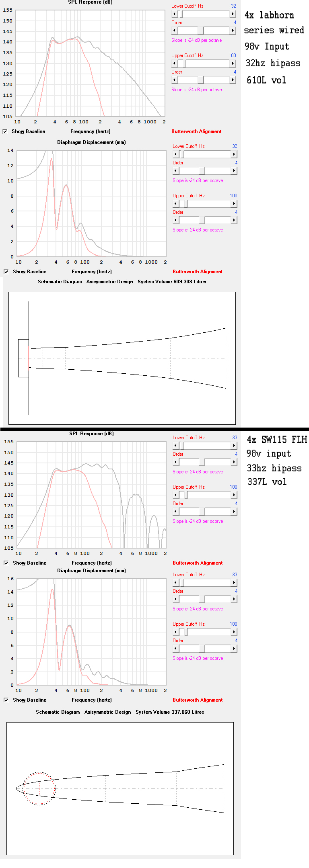Toggle Show Baseline under labhorn SPL Response chart
Image resolution: width=309 pixels, height=868 pixels.
click(x=5, y=131)
